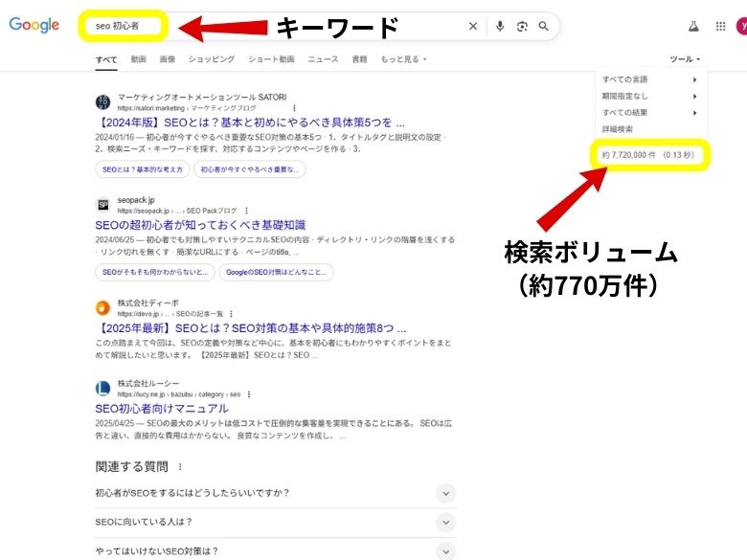Click the SEOとは？基本的な考え方 chip
The image size is (747, 560).
143,169
